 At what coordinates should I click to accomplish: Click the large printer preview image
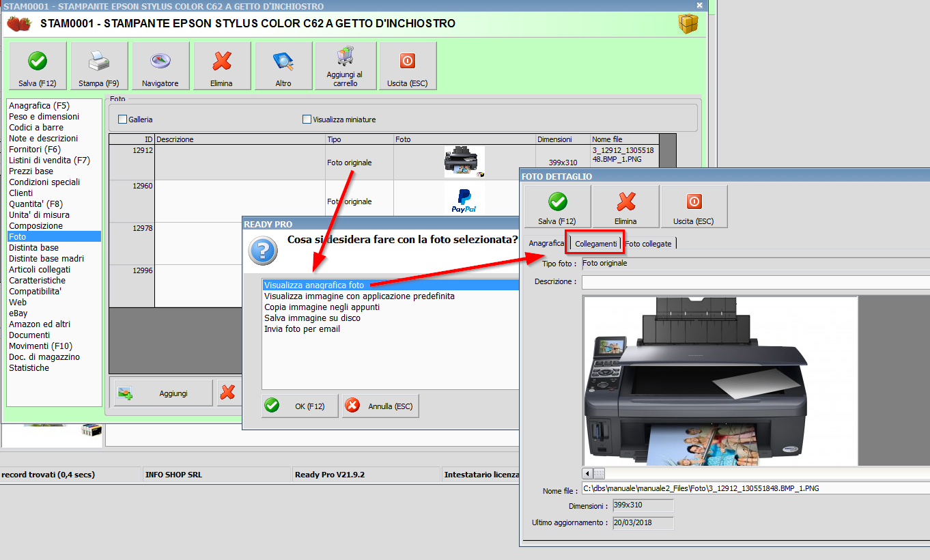(720, 380)
